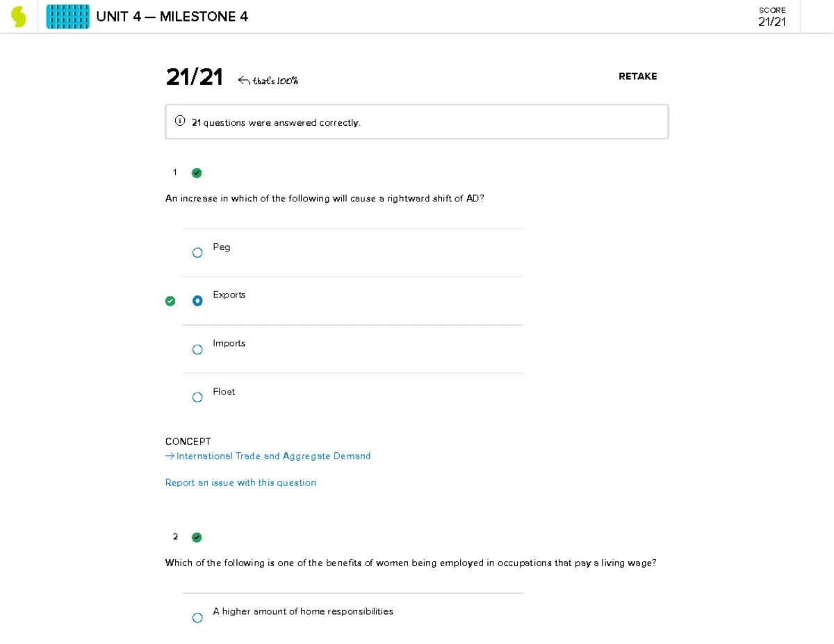834x644 pixels.
Task: Click correct-answer checkmark left of Exports
Action: click(170, 301)
